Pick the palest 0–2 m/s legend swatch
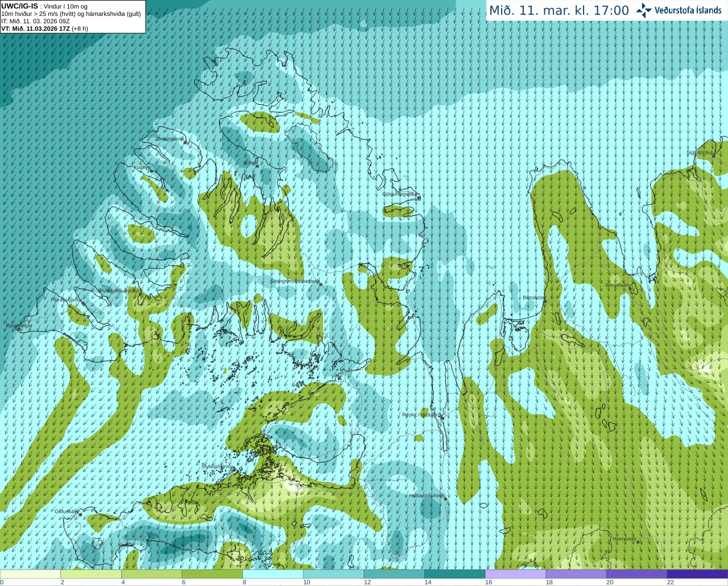This screenshot has width=728, height=586. click(x=30, y=574)
